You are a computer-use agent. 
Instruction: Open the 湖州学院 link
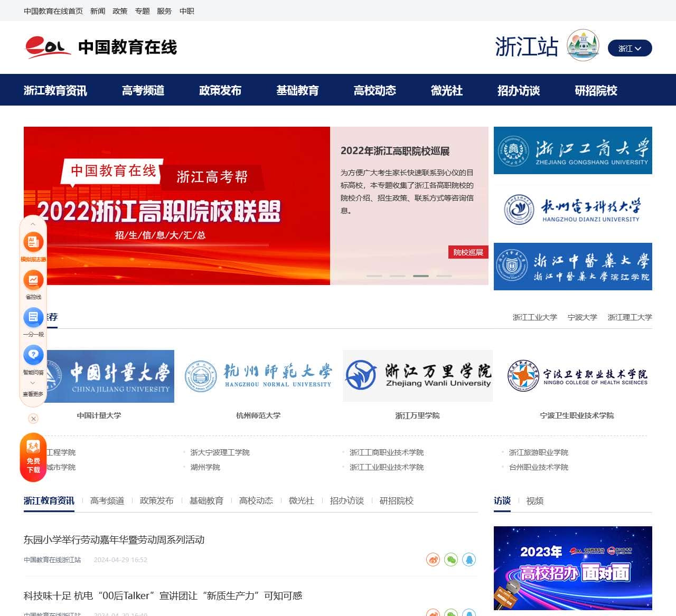[205, 467]
